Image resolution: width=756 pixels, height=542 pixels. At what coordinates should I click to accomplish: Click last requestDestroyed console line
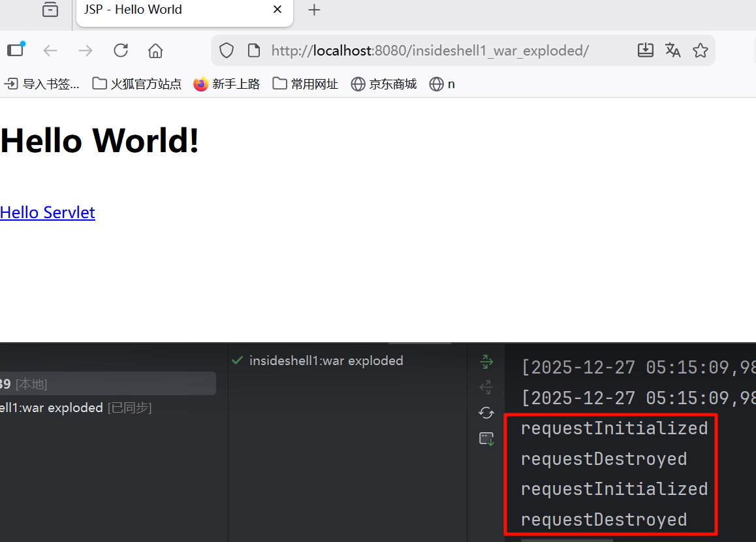tap(604, 519)
